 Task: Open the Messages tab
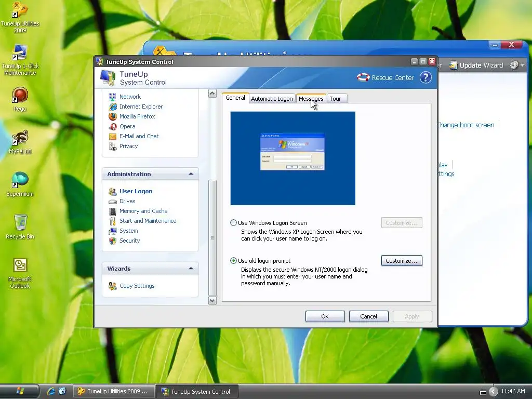pyautogui.click(x=311, y=99)
